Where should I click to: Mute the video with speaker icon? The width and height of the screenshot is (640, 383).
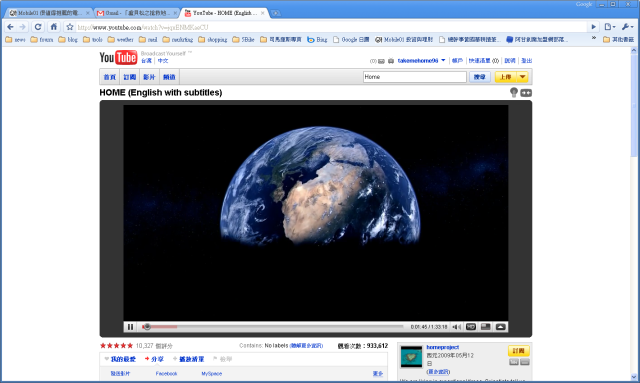point(457,327)
